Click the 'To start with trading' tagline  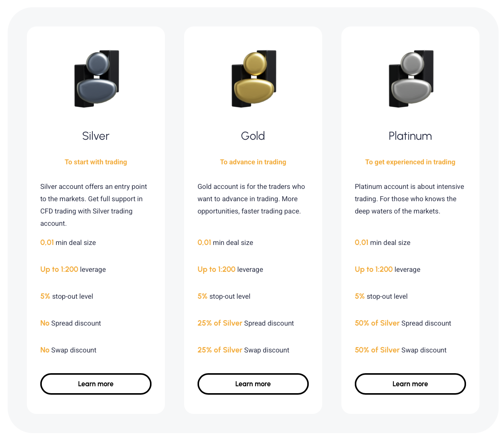click(96, 162)
